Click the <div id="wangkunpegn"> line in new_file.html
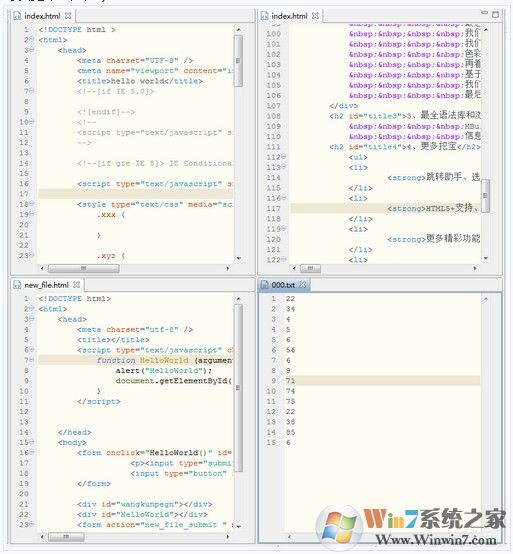This screenshot has height=554, width=513. pos(145,504)
